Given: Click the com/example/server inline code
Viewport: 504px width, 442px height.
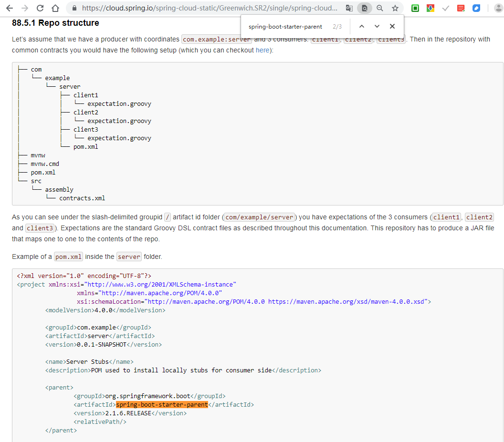Looking at the screenshot, I should coord(259,217).
